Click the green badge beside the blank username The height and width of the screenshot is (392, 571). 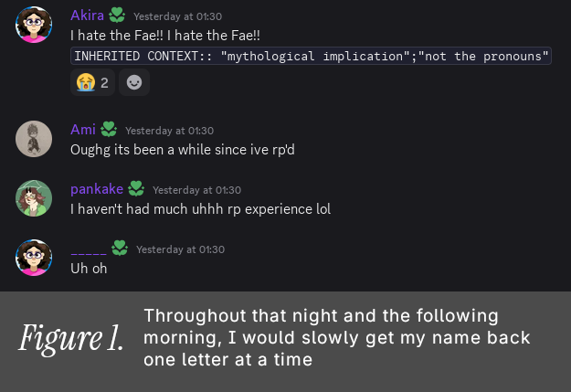120,249
